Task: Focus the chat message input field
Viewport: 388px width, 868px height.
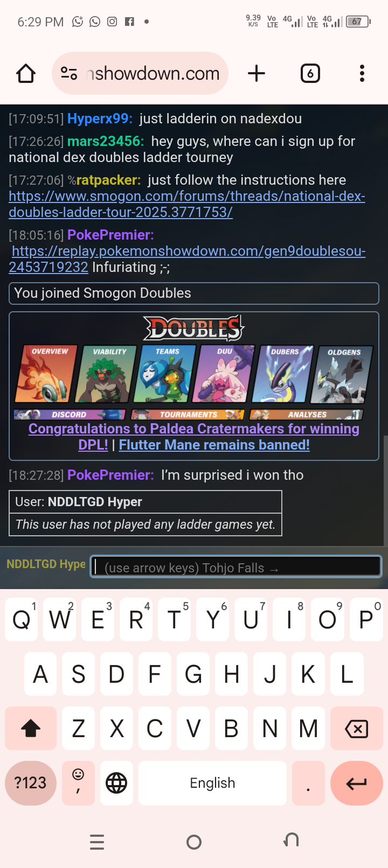Action: coord(236,566)
